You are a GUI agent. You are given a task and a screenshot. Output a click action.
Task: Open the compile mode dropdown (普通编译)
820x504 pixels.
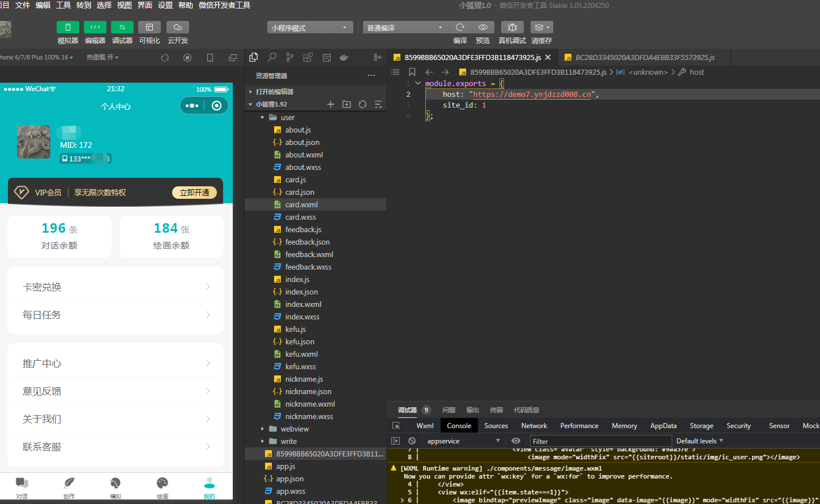(405, 27)
